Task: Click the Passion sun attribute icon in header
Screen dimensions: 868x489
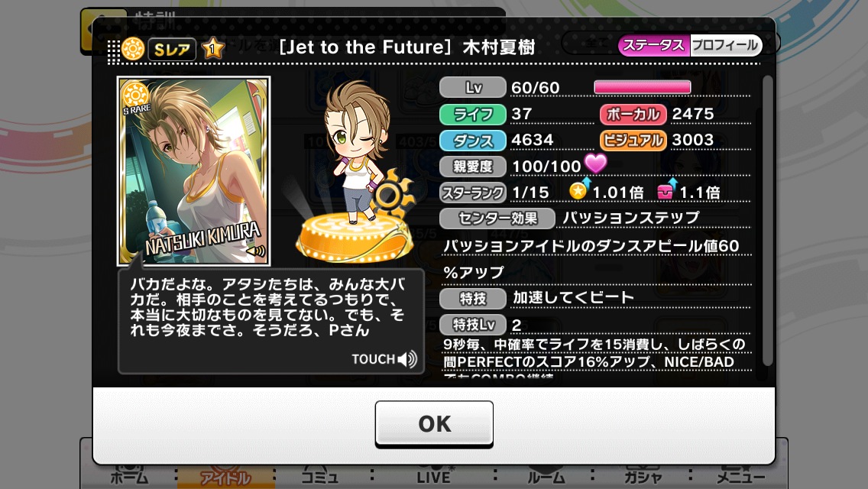Action: pyautogui.click(x=133, y=50)
